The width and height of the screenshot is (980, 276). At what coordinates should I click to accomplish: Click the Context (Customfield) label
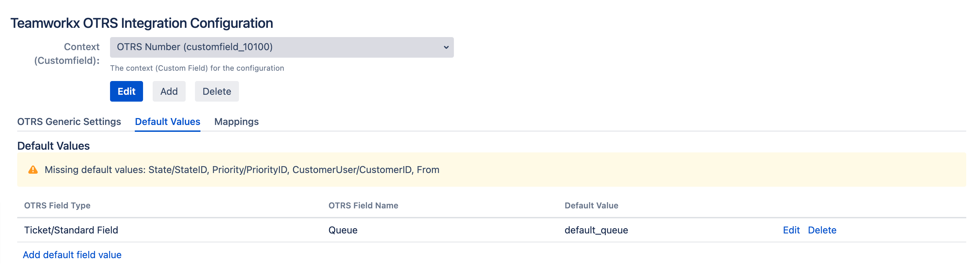point(67,54)
